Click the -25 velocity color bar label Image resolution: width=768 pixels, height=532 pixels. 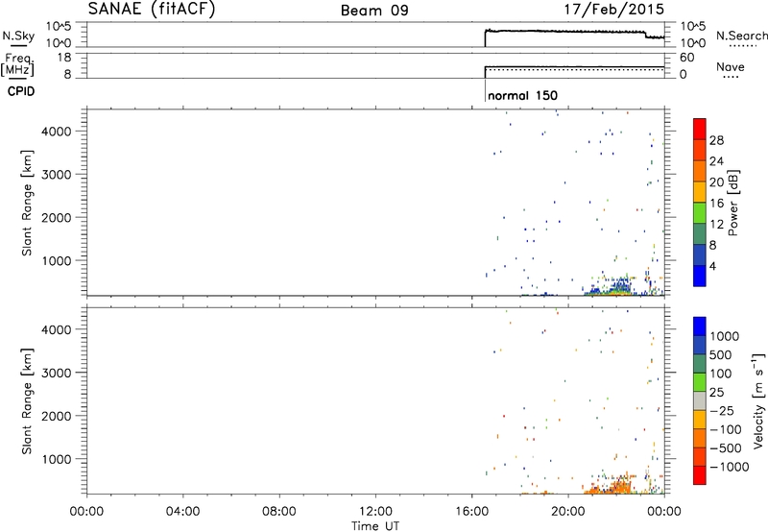coord(722,410)
